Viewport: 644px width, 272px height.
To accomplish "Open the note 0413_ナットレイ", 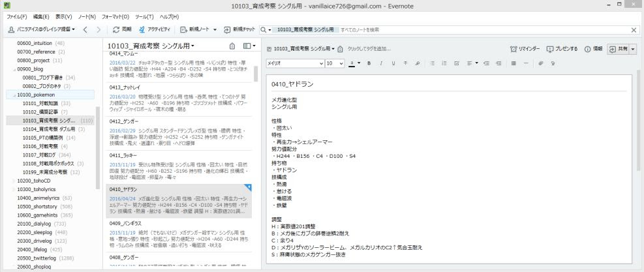I will pos(179,99).
